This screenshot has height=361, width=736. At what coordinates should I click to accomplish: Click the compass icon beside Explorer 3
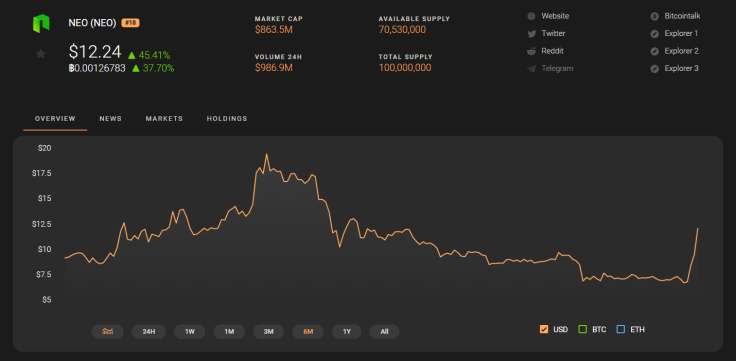coord(655,69)
